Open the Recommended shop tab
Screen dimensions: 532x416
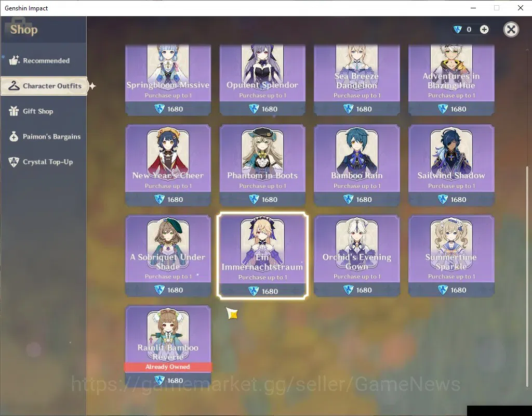click(44, 60)
